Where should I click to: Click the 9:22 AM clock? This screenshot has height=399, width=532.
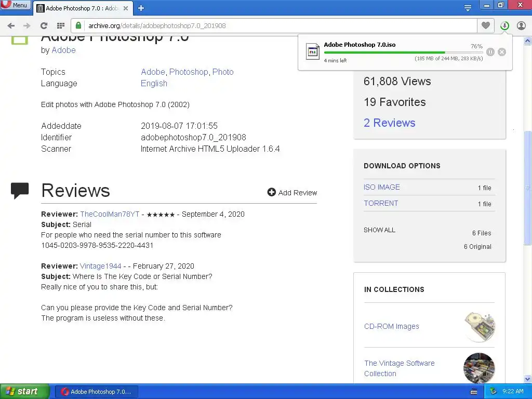pyautogui.click(x=513, y=391)
